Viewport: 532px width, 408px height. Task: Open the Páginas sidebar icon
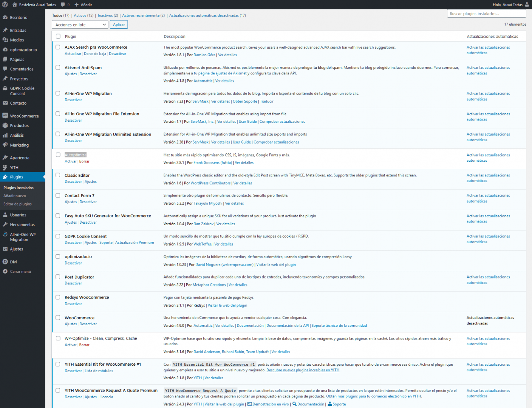coord(5,59)
